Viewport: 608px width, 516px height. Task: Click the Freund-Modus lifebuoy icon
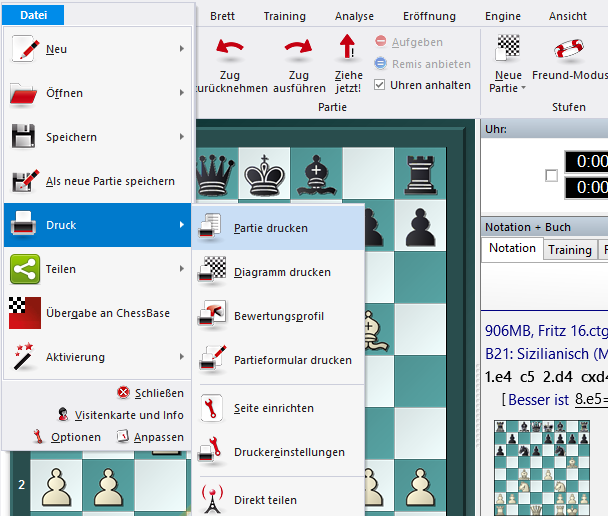pyautogui.click(x=569, y=49)
